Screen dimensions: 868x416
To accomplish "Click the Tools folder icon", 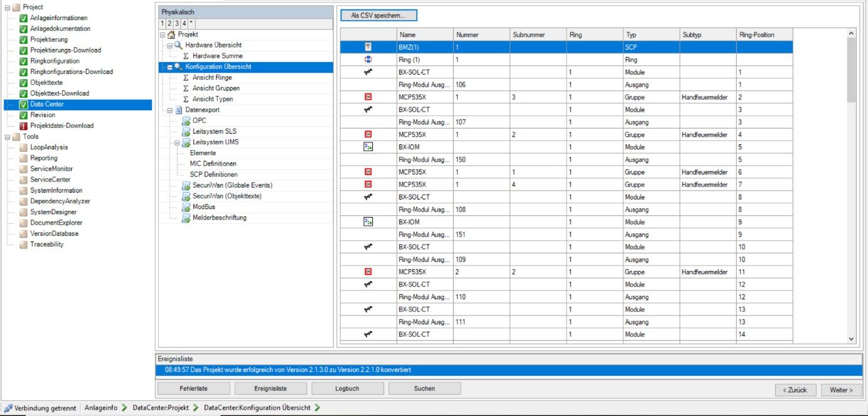I will [16, 136].
